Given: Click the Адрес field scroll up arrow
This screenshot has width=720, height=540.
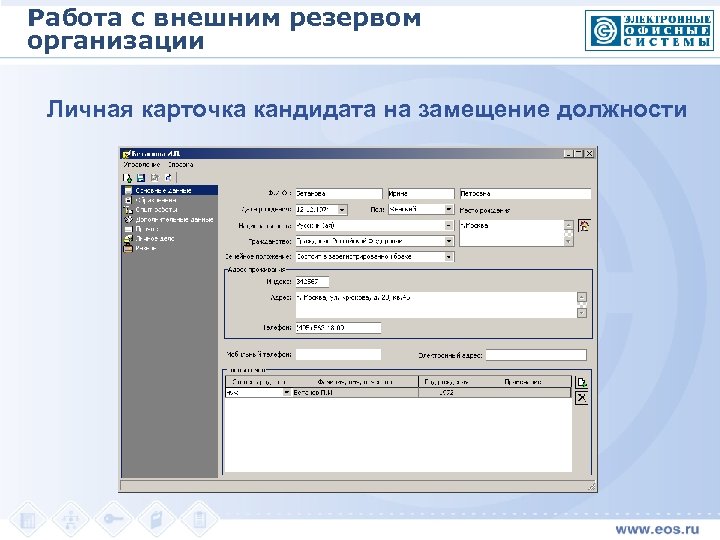Looking at the screenshot, I should click(x=582, y=297).
